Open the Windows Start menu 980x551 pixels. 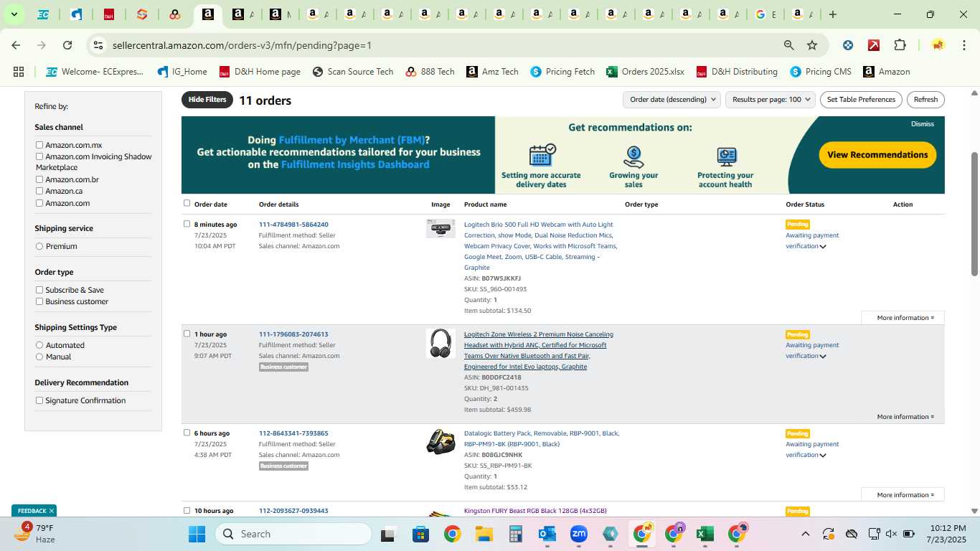[x=197, y=534]
